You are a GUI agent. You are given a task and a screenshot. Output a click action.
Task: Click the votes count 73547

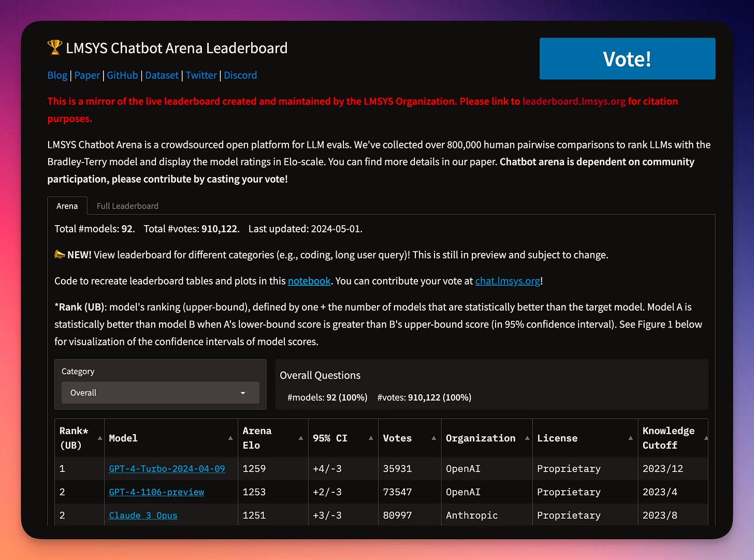pyautogui.click(x=397, y=492)
